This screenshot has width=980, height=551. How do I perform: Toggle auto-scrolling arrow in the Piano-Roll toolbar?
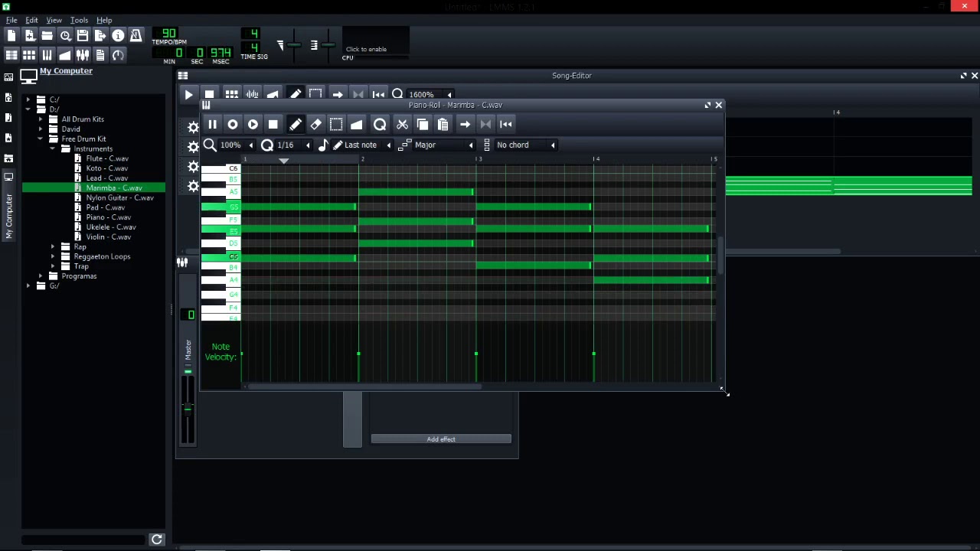tap(465, 124)
